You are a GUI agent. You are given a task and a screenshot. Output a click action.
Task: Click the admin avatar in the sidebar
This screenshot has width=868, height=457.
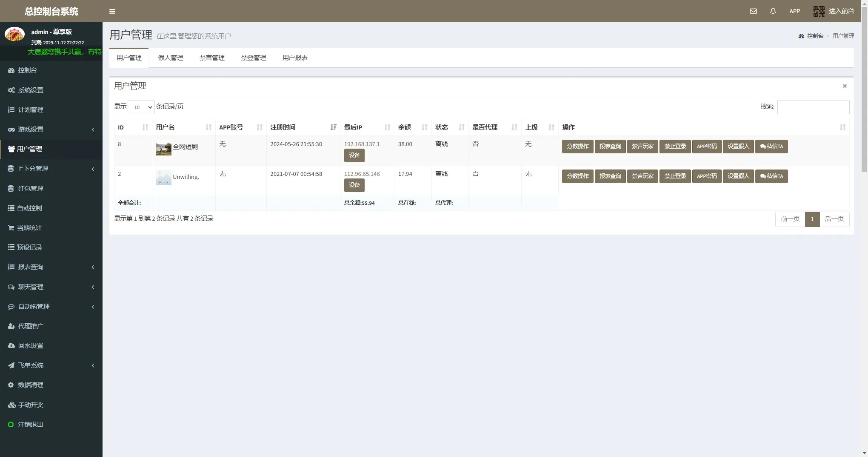point(14,34)
